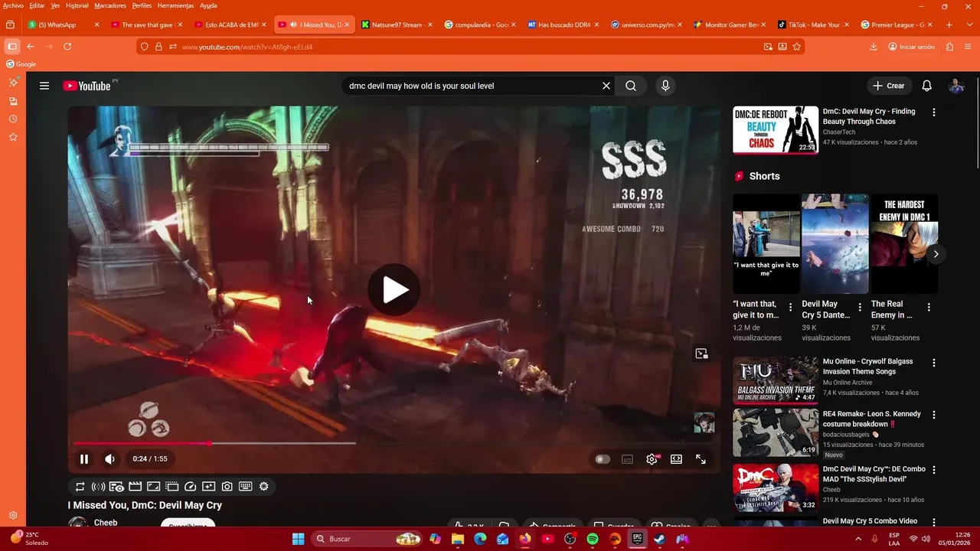Viewport: 980px width, 551px height.
Task: Open enhancer options gear below the video
Action: tap(264, 487)
